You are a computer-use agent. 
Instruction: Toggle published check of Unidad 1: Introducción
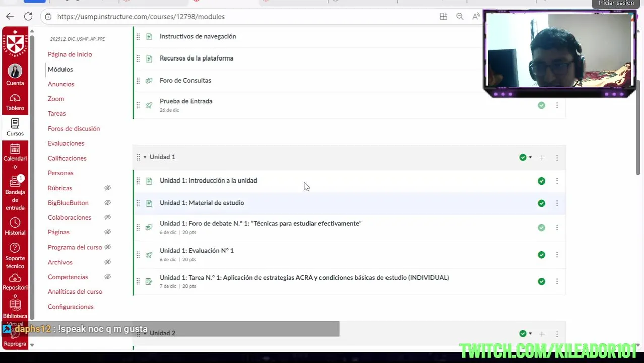541,181
